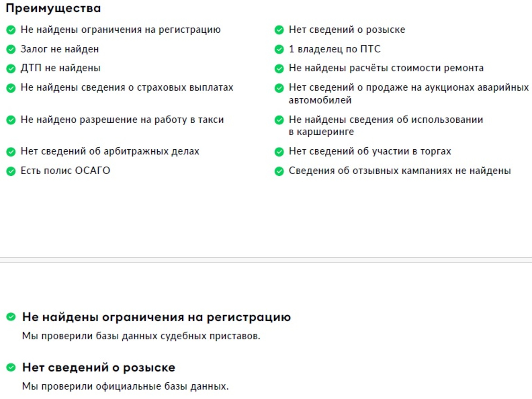The image size is (532, 399).
Task: Click the green check beside "Есть полис ОСАГО"
Action: click(x=11, y=171)
